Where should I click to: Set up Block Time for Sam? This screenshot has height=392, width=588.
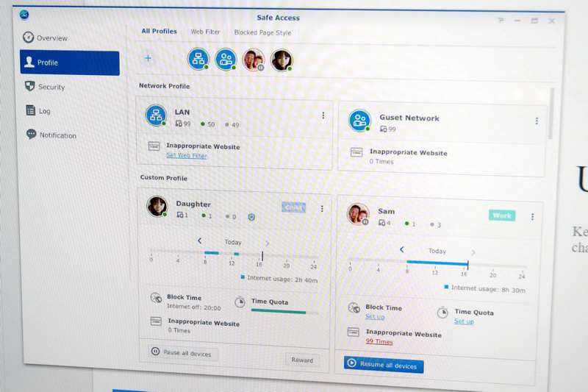[375, 316]
